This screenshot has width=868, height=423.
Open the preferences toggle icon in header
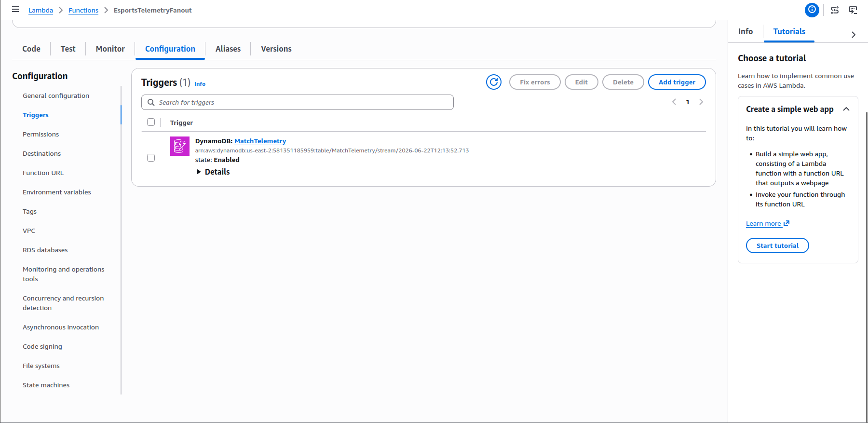(835, 10)
